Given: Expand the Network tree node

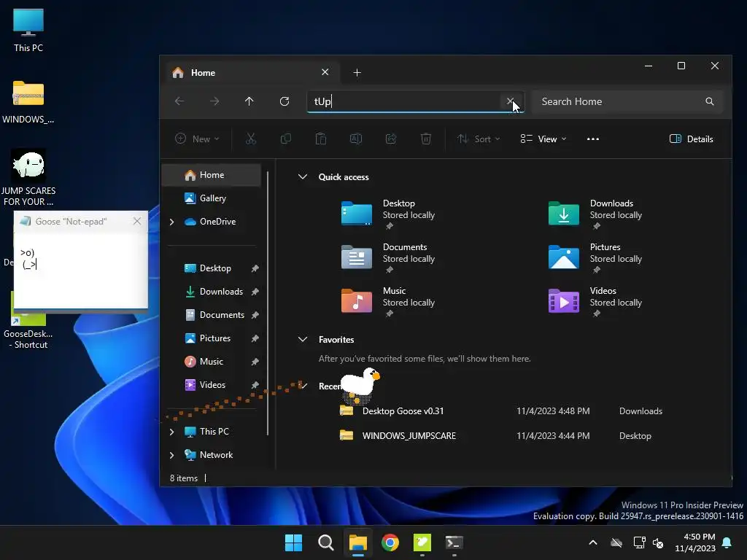Looking at the screenshot, I should click(172, 455).
